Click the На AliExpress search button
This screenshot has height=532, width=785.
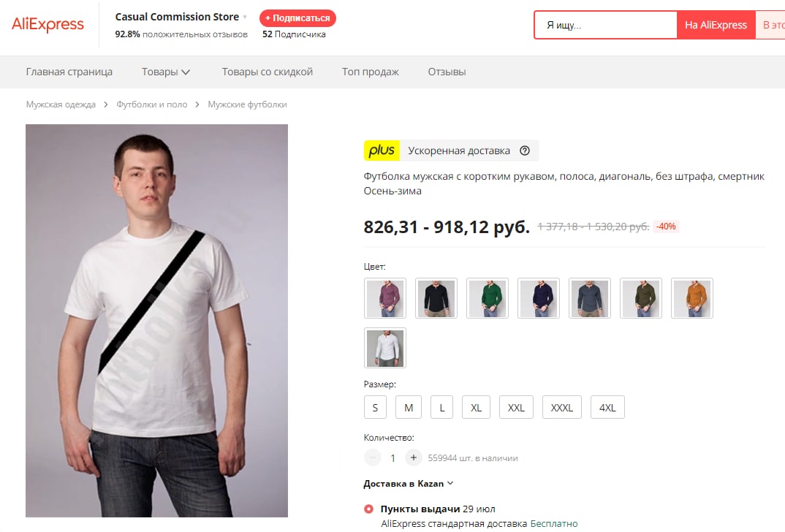(716, 25)
